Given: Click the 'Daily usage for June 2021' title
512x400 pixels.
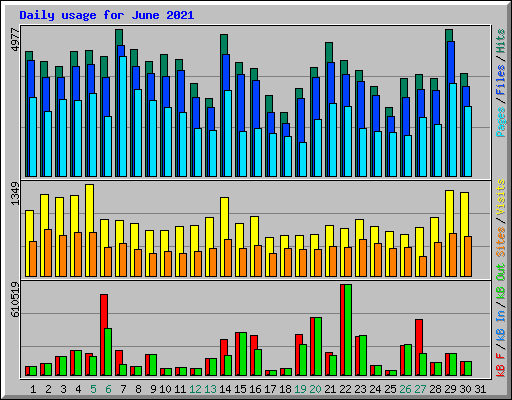Looking at the screenshot, I should click(x=106, y=15).
